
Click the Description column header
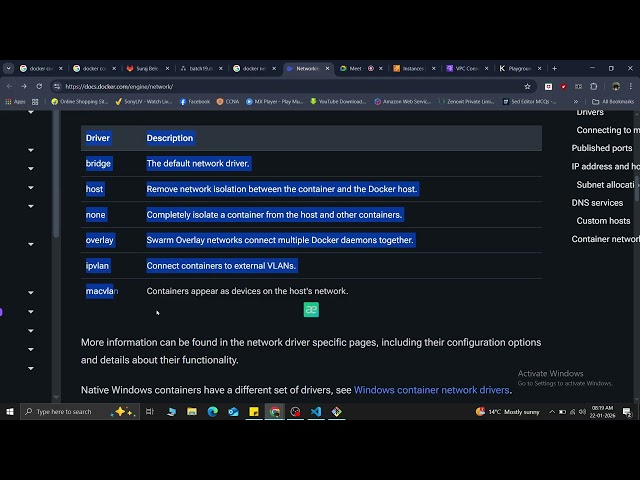[x=170, y=138]
